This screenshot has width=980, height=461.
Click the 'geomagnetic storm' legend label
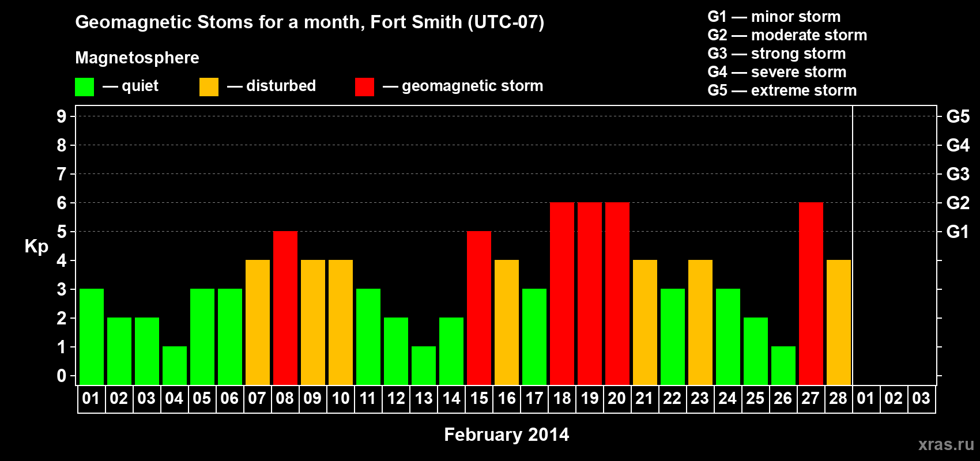[x=472, y=86]
